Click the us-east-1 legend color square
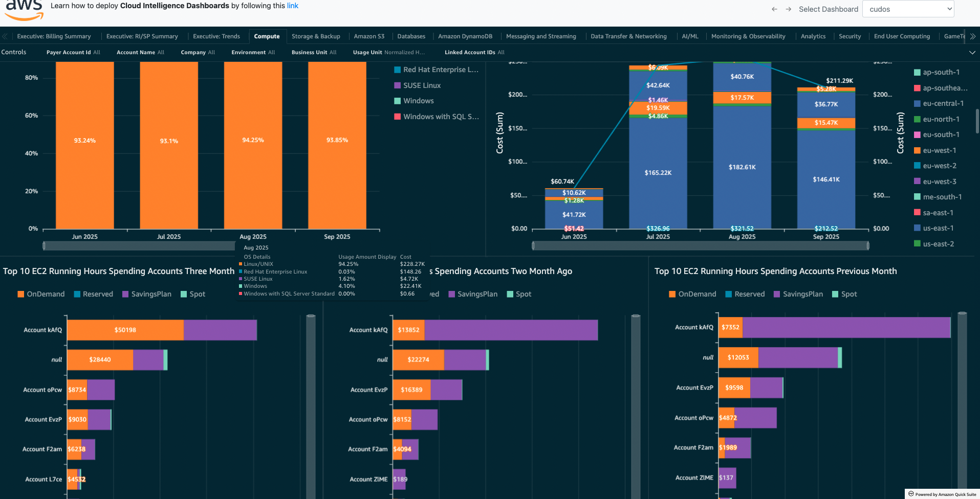Image resolution: width=980 pixels, height=499 pixels. click(918, 228)
